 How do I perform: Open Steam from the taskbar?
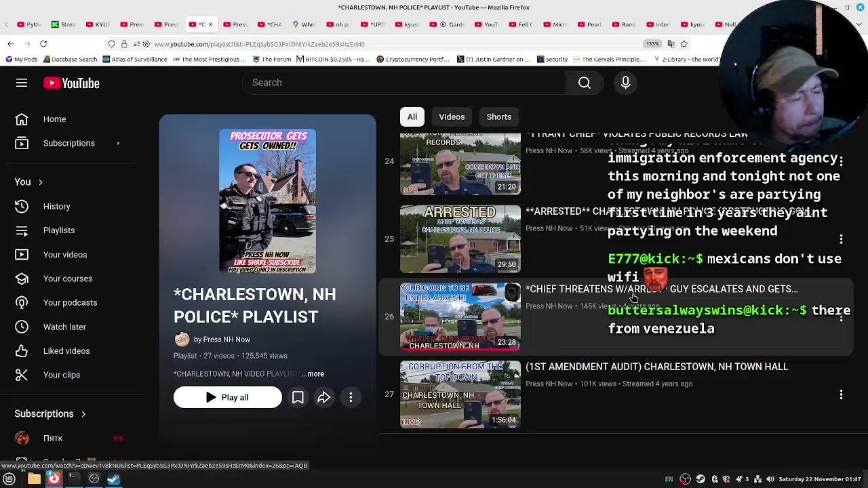pyautogui.click(x=113, y=479)
